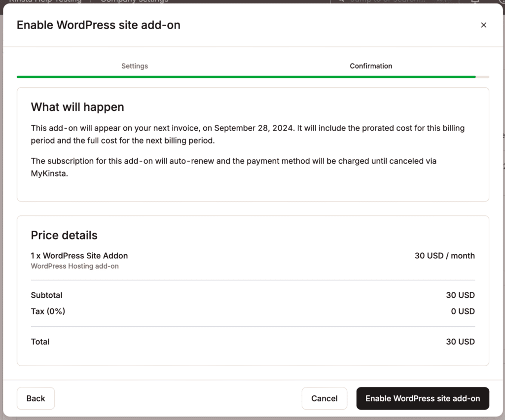This screenshot has width=505, height=420.
Task: Click the green progress bar below the tabs
Action: pos(246,77)
